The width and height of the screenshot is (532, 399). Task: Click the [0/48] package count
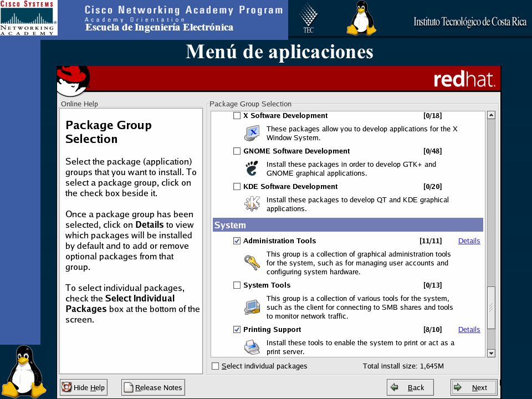click(433, 151)
